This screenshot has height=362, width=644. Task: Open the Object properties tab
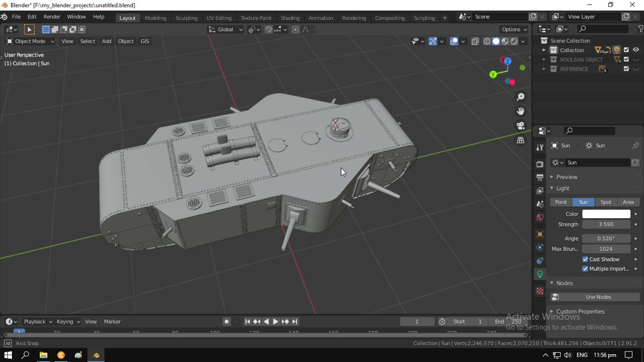tap(540, 234)
